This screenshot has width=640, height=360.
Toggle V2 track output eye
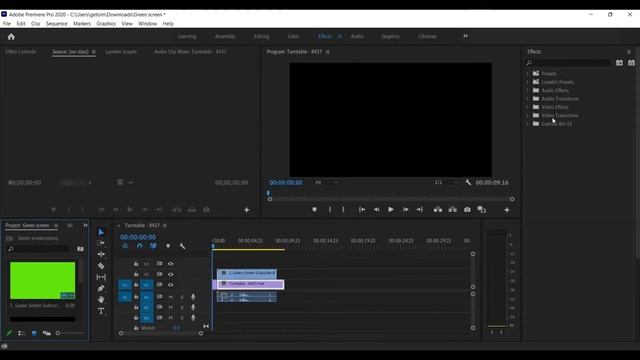(x=171, y=274)
